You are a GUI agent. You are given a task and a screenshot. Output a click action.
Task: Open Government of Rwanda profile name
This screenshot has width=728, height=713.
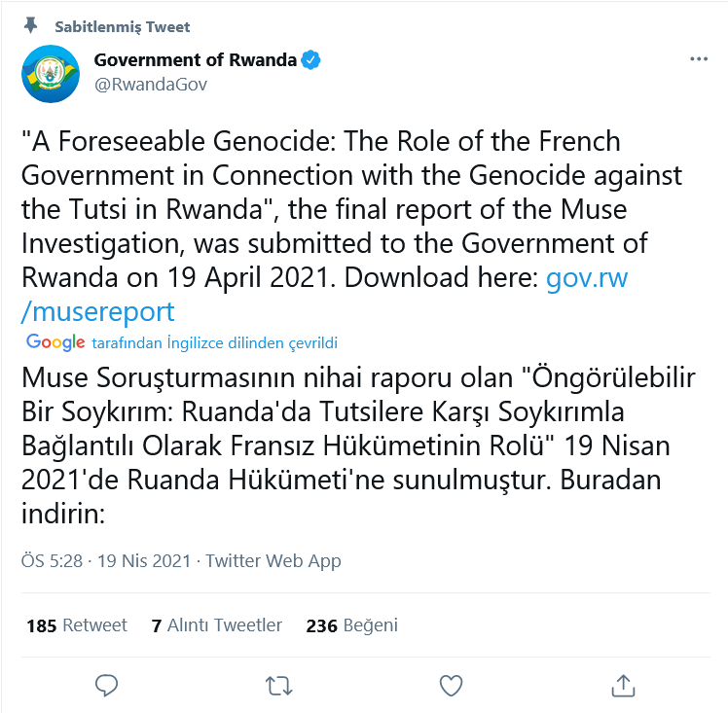195,60
